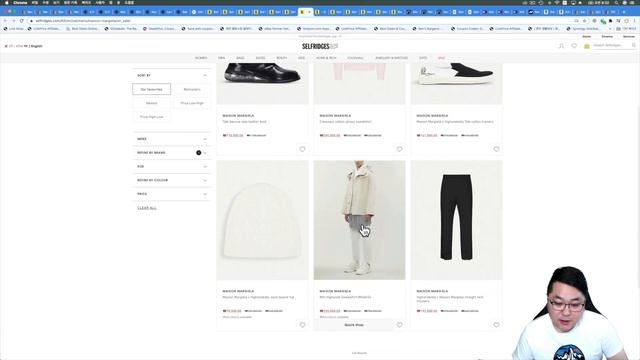Open the Apple menu
640x360 pixels.
[6, 2]
